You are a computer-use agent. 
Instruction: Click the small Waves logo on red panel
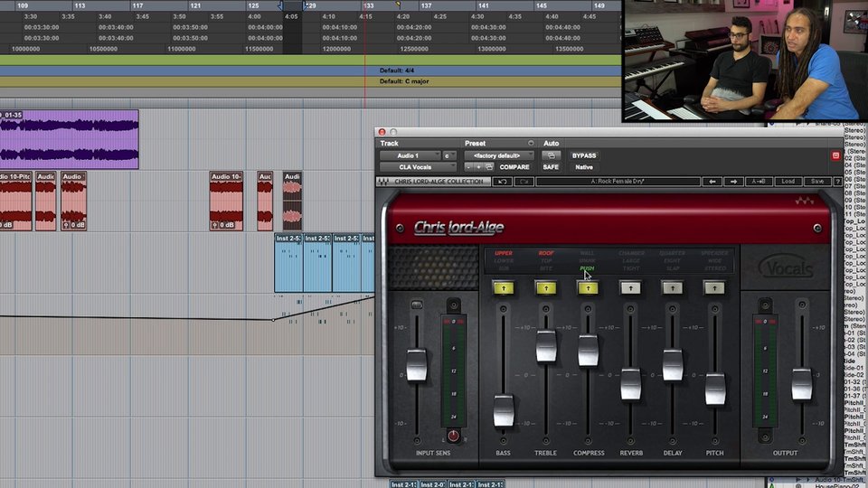(805, 201)
